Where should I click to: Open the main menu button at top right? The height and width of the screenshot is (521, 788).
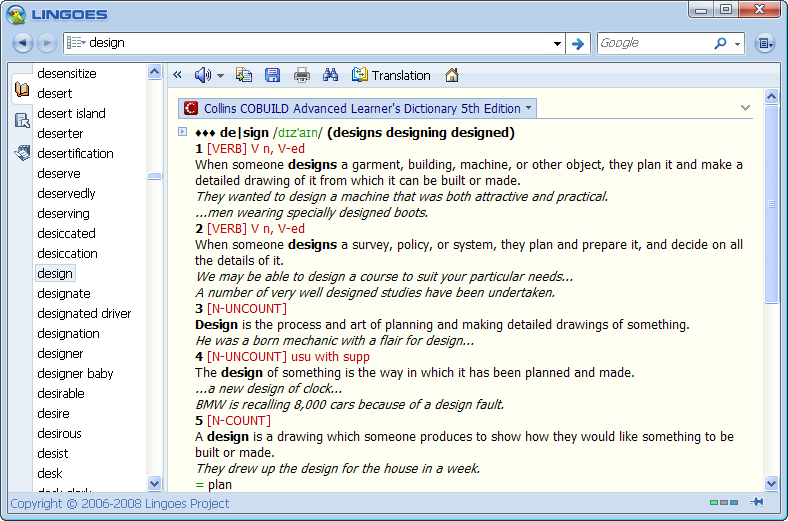(764, 44)
